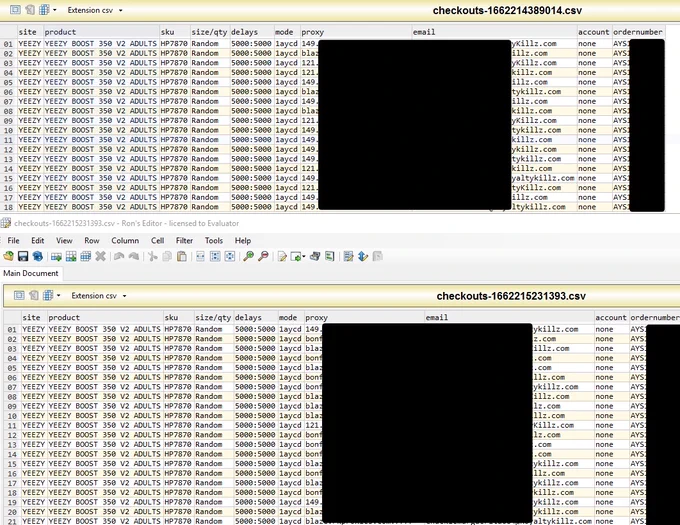This screenshot has height=525, width=680.
Task: Click the edit document pencil icon
Action: 282,257
